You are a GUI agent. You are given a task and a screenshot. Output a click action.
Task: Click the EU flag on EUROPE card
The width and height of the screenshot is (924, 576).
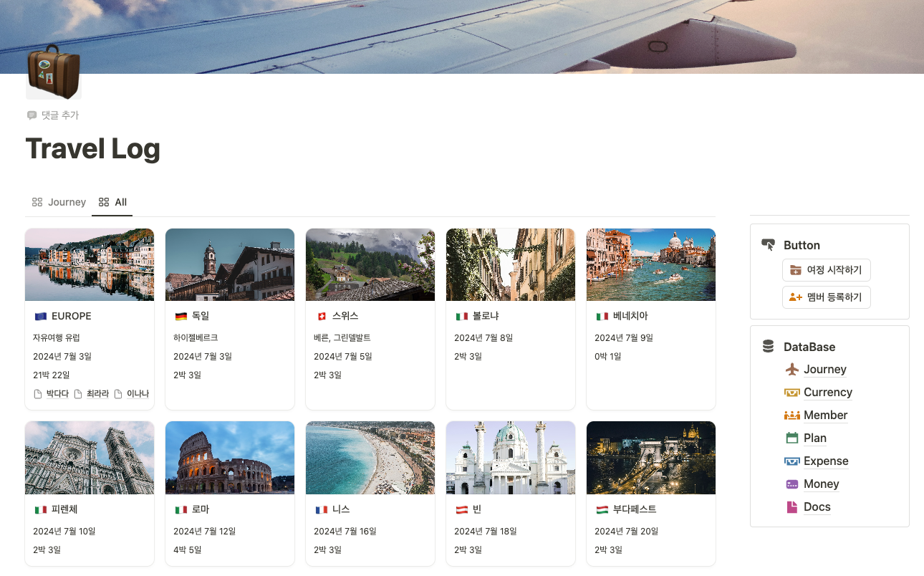point(40,316)
